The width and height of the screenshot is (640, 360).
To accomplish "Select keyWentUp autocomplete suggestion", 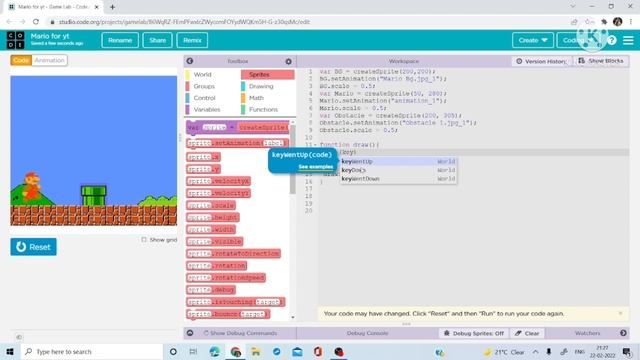I will point(398,162).
